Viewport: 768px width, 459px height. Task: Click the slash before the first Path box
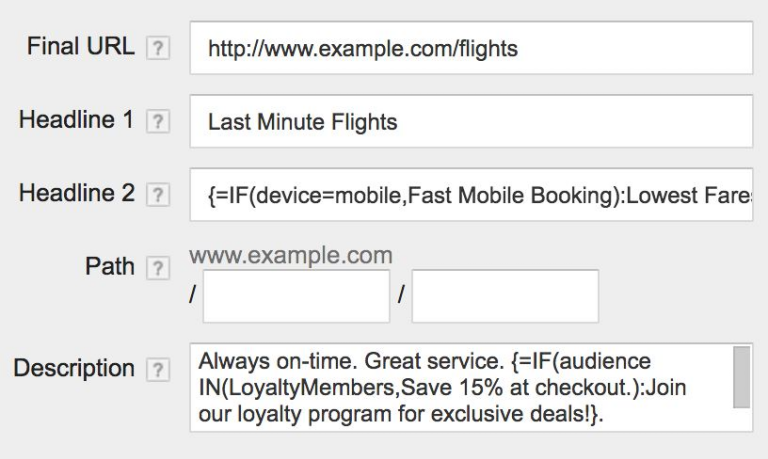click(x=193, y=297)
